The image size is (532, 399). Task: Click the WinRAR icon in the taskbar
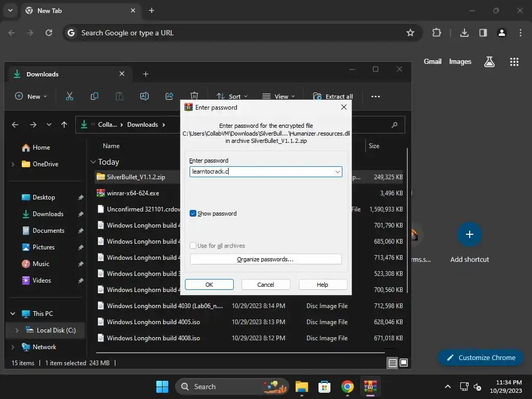[x=370, y=387]
